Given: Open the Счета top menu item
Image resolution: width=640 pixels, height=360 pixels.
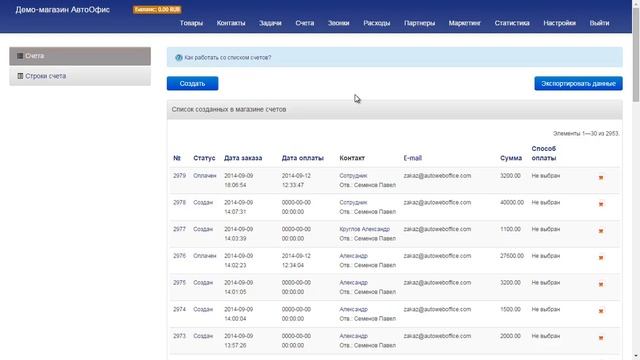Looking at the screenshot, I should [305, 23].
